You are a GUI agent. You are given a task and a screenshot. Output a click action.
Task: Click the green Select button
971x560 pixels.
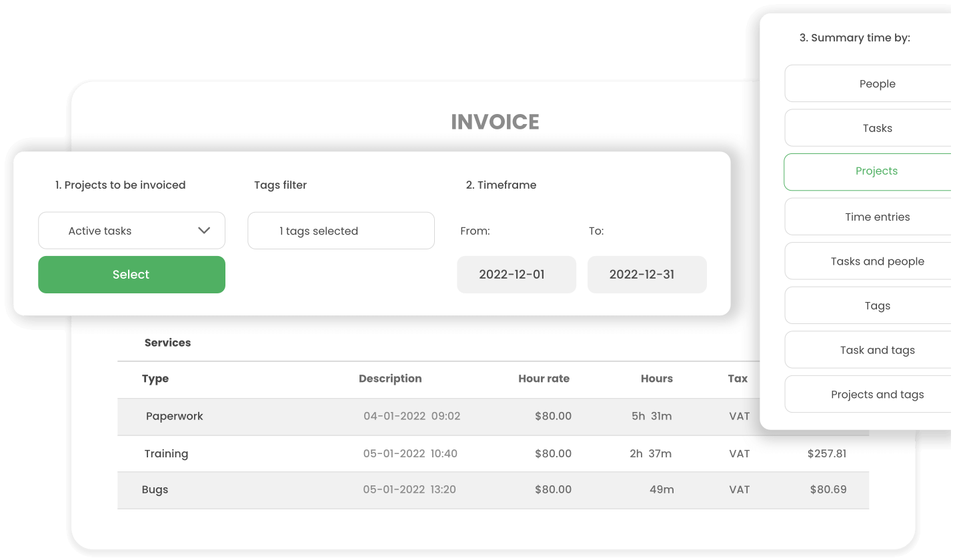click(131, 275)
